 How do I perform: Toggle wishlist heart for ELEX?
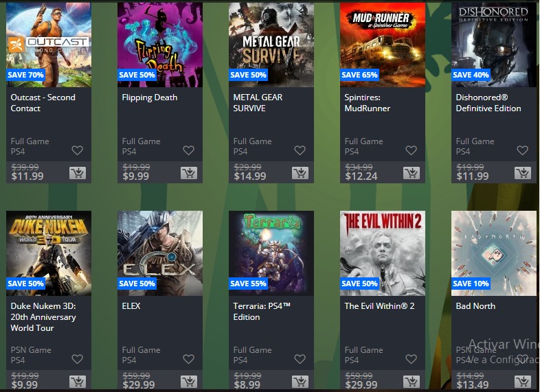(x=188, y=359)
